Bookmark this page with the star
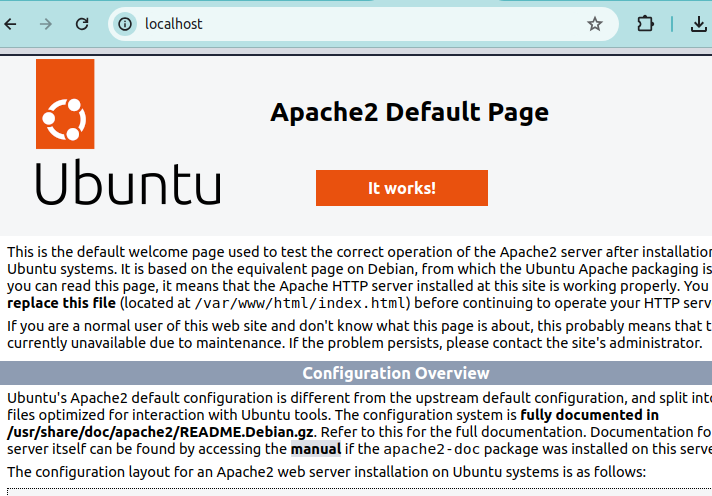Image resolution: width=712 pixels, height=496 pixels. 594,24
